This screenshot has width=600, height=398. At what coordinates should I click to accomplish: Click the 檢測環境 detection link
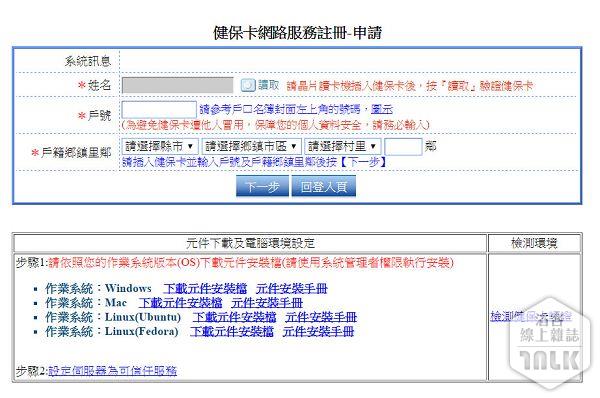tap(531, 316)
